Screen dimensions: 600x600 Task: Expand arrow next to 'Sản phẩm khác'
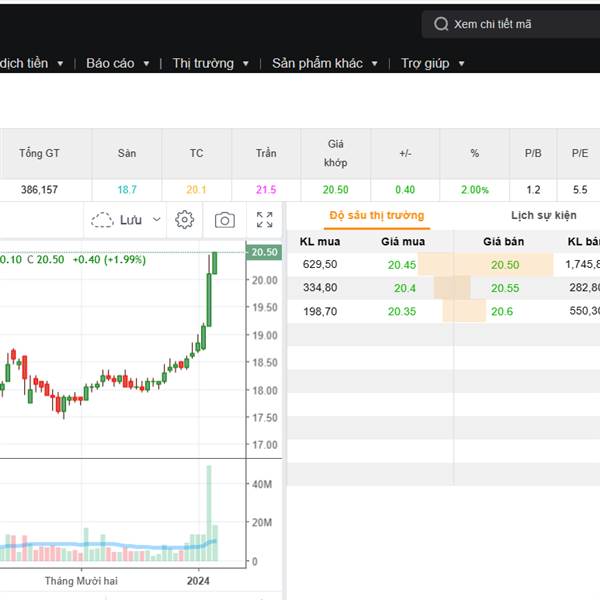tap(375, 64)
